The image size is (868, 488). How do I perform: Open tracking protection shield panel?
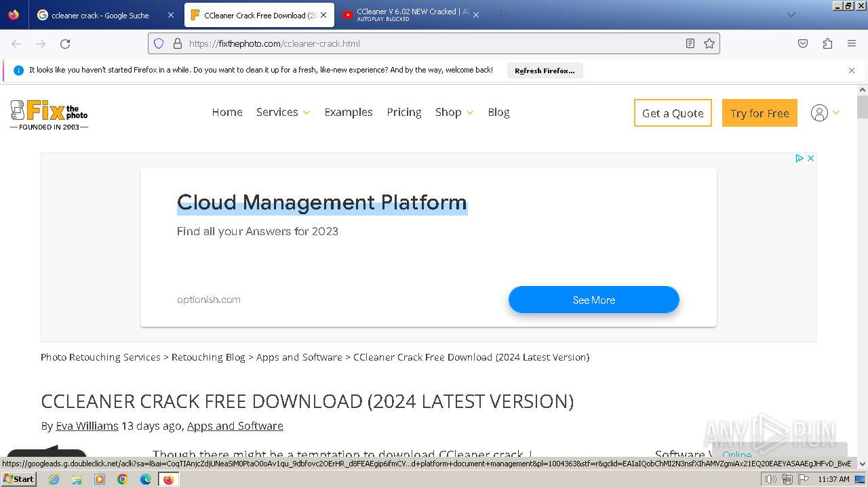pyautogui.click(x=159, y=43)
